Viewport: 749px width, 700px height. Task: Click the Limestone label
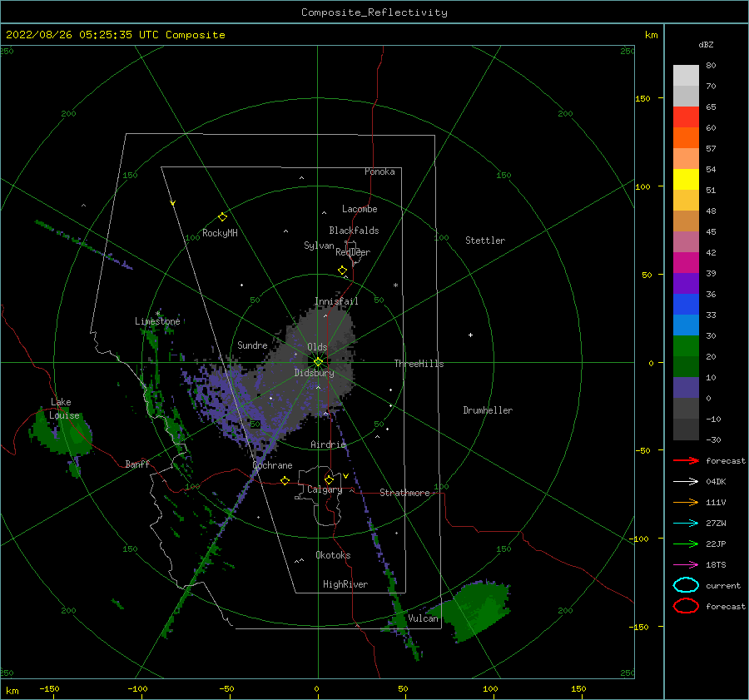click(x=157, y=321)
